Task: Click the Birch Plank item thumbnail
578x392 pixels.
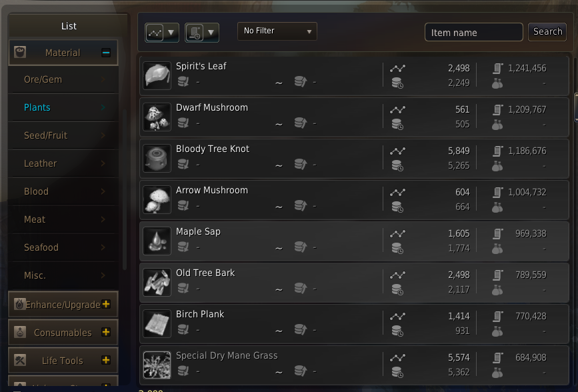Action: (x=157, y=323)
